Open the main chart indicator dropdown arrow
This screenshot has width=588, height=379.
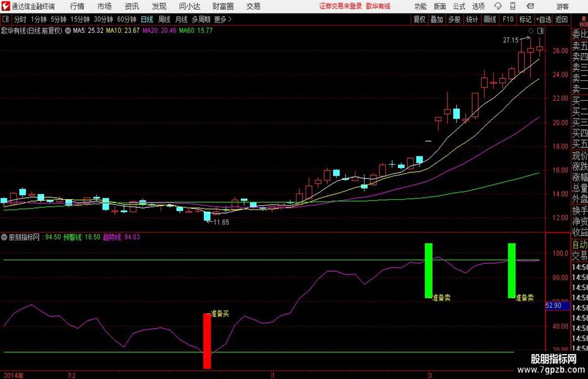click(68, 30)
